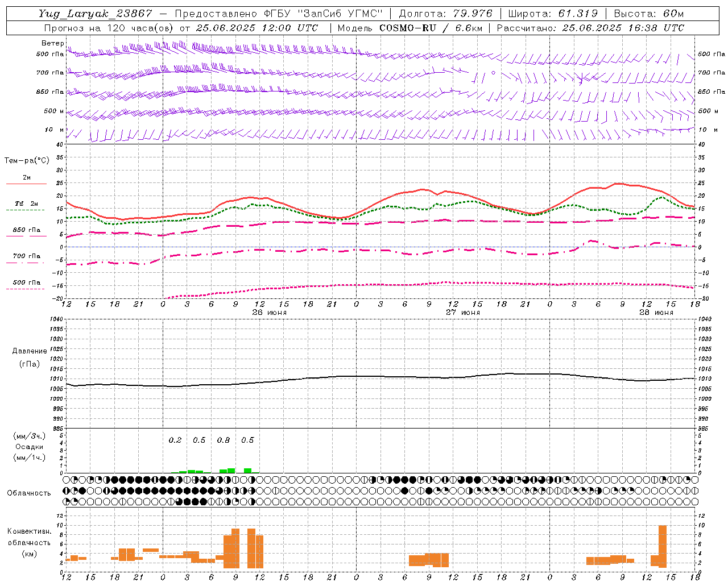The height and width of the screenshot is (582, 728).
Task: Click the Высота: 60м header field
Action: pos(648,14)
